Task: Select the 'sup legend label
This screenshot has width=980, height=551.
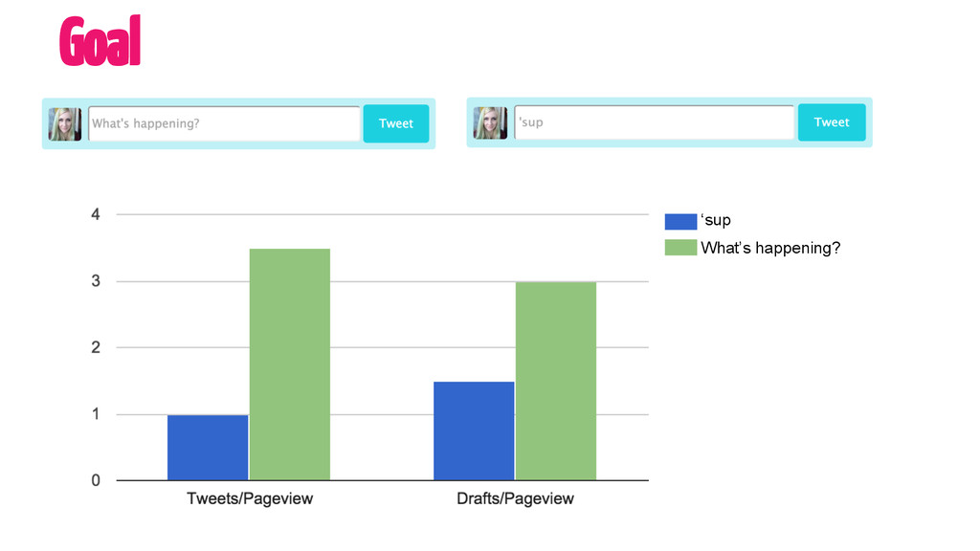Action: (x=716, y=220)
